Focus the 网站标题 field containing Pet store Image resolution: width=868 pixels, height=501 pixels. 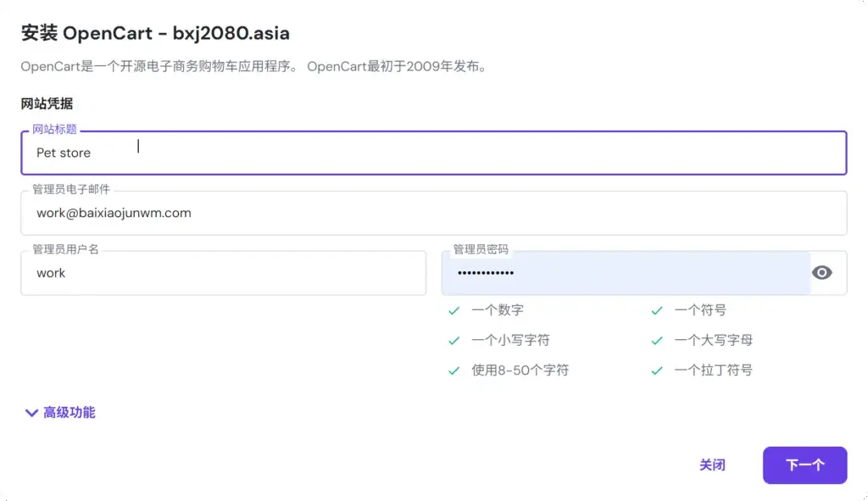432,153
